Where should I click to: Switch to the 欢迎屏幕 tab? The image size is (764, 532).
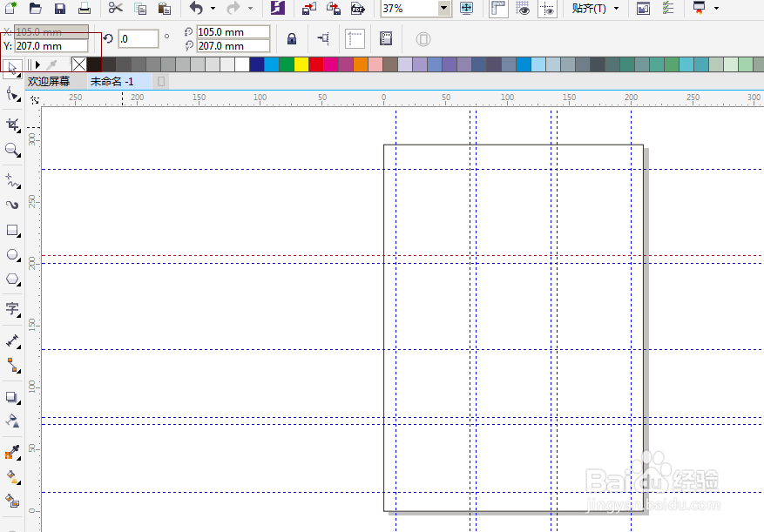click(x=49, y=81)
